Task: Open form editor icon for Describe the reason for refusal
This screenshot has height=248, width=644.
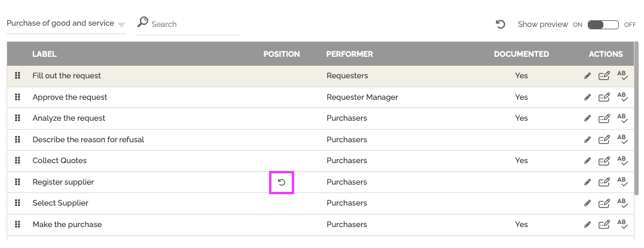Action: tap(604, 140)
